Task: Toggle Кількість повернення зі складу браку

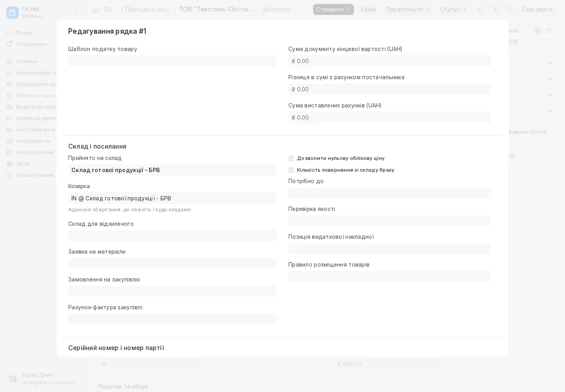Action: 291,170
